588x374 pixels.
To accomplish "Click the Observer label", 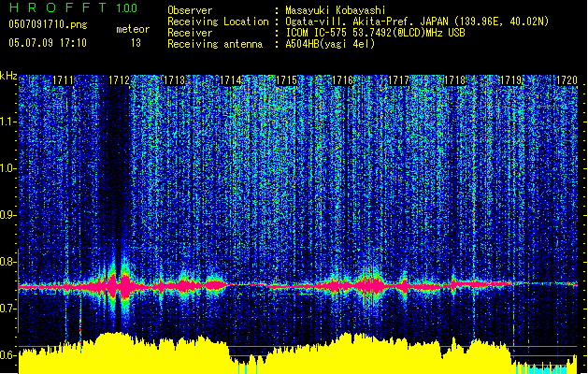I will (190, 10).
